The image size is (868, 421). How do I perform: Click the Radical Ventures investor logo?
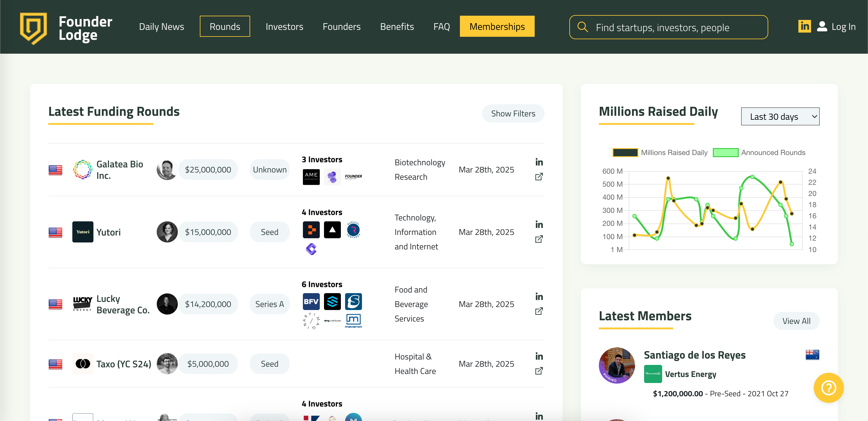[353, 230]
